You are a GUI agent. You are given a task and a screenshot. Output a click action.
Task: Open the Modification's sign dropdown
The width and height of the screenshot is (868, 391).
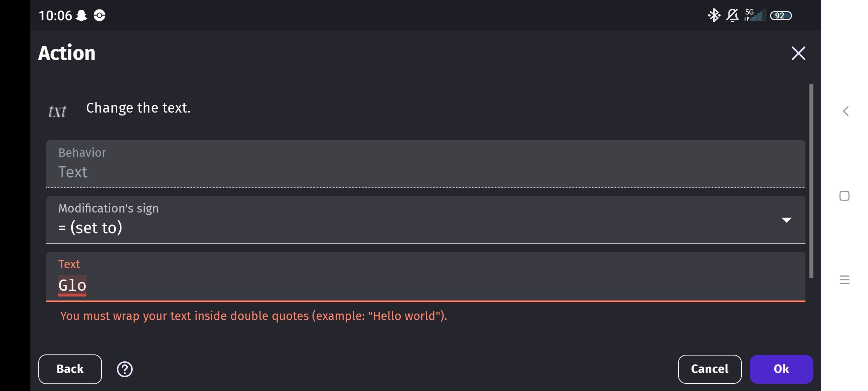(x=787, y=220)
